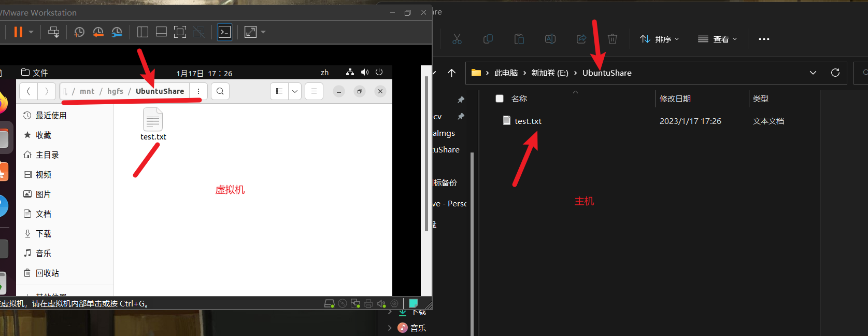Image resolution: width=868 pixels, height=336 pixels.
Task: Open 收藏 in Files sidebar
Action: point(65,135)
